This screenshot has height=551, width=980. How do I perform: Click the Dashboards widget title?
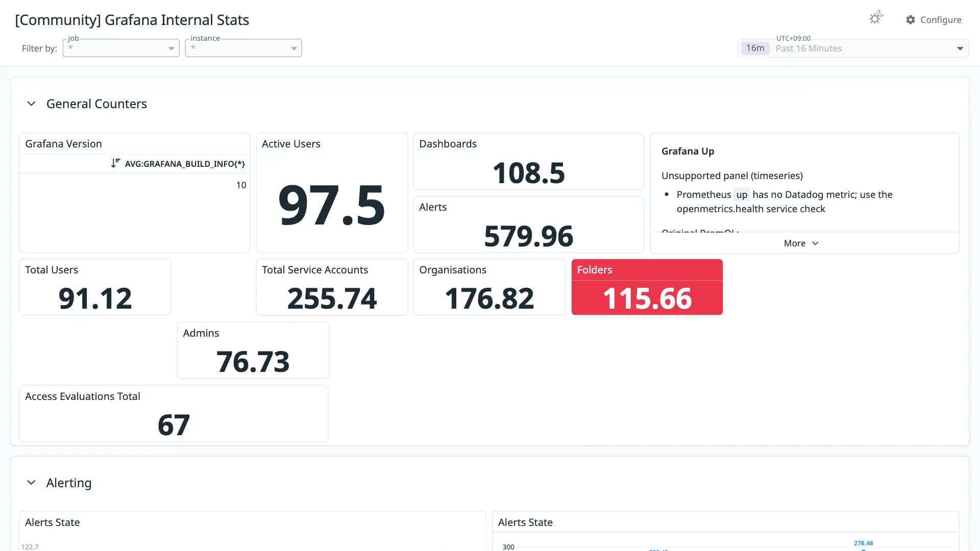tap(448, 144)
